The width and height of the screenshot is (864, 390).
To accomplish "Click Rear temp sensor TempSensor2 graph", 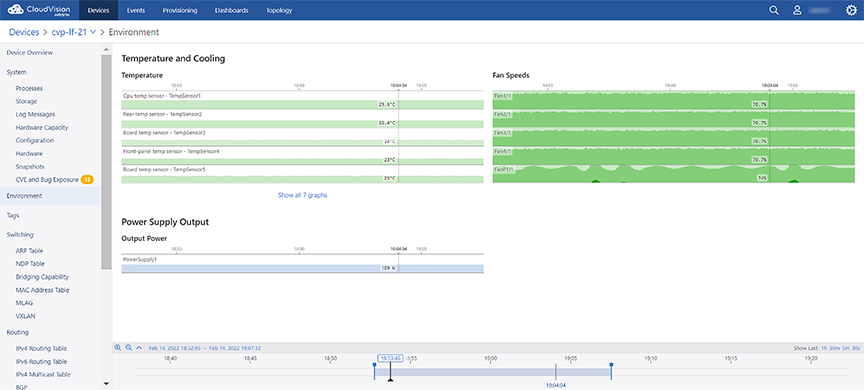I will point(303,119).
